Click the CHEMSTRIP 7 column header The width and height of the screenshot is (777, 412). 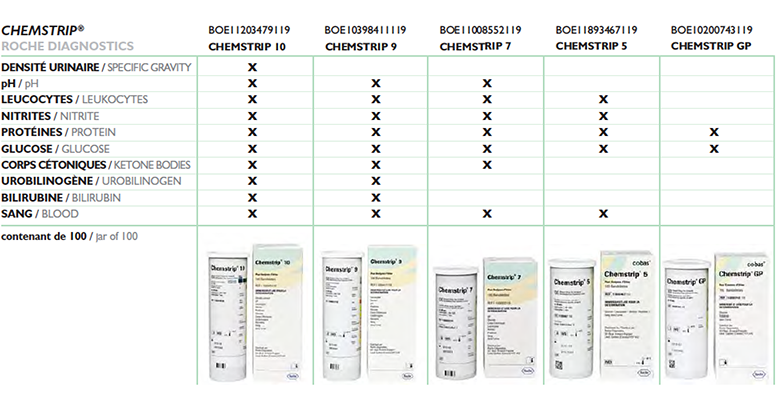pyautogui.click(x=475, y=47)
